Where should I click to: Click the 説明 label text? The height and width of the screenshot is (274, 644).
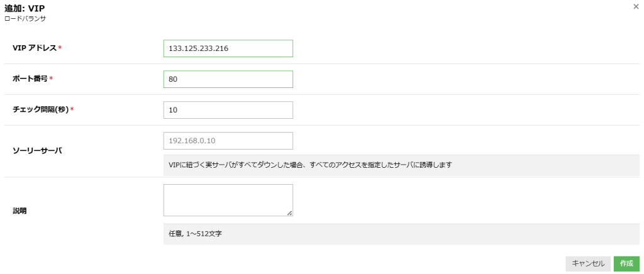20,211
